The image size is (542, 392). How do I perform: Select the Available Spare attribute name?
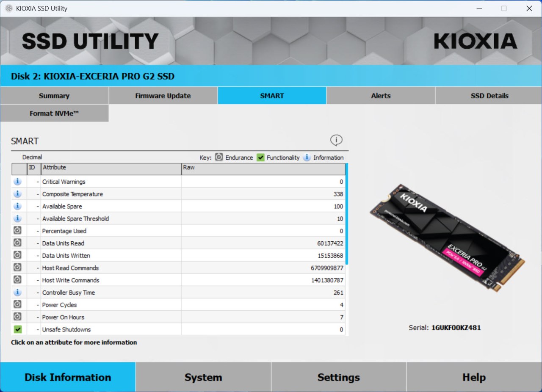click(x=62, y=206)
